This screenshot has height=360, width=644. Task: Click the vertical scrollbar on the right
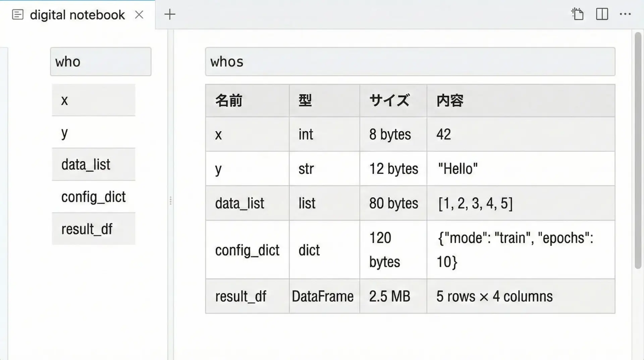point(638,150)
